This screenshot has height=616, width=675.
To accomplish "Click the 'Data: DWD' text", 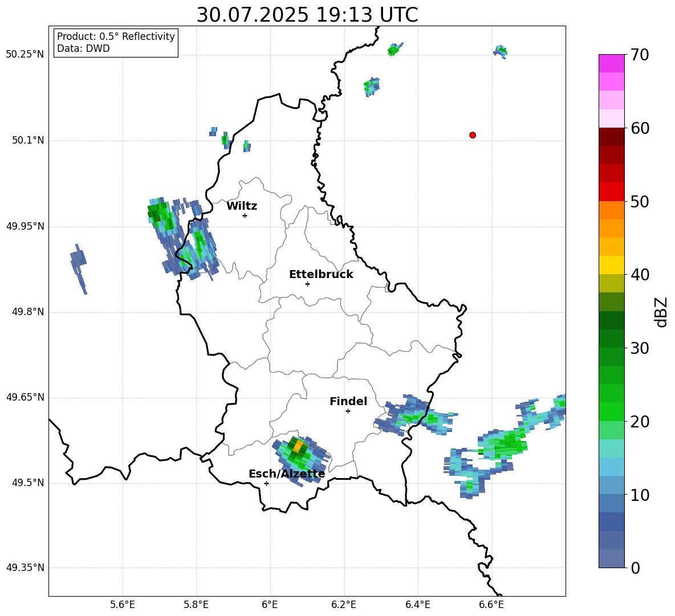I will 83,48.
